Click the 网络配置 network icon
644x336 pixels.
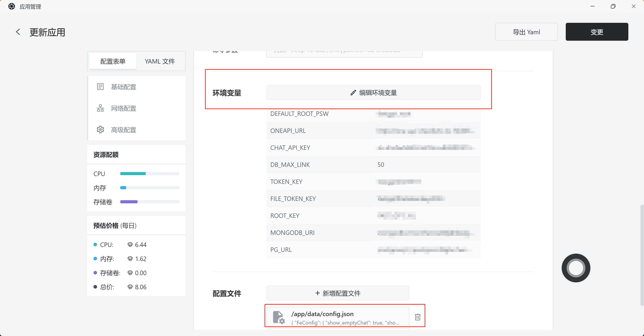100,108
